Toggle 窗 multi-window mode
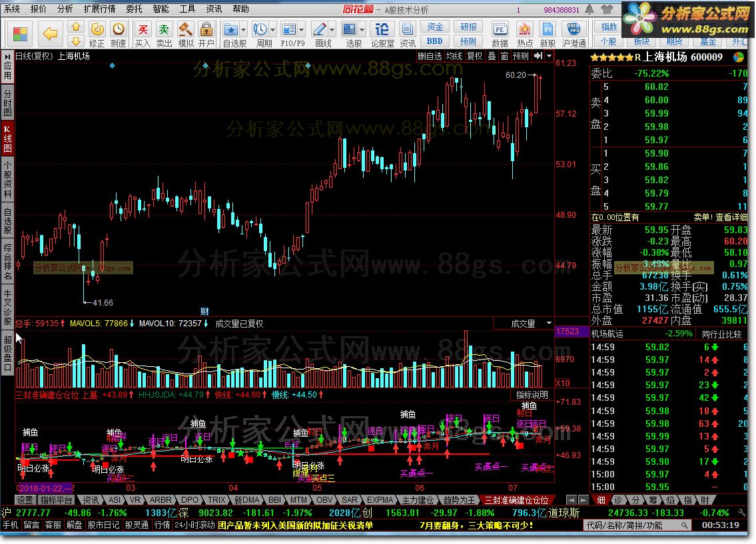756x544 pixels. pyautogui.click(x=504, y=57)
